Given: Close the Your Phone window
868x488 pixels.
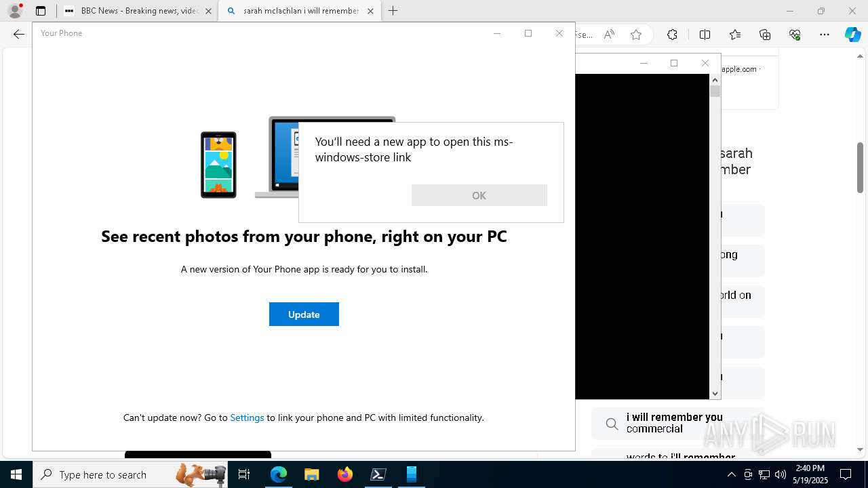Looking at the screenshot, I should click(x=559, y=33).
